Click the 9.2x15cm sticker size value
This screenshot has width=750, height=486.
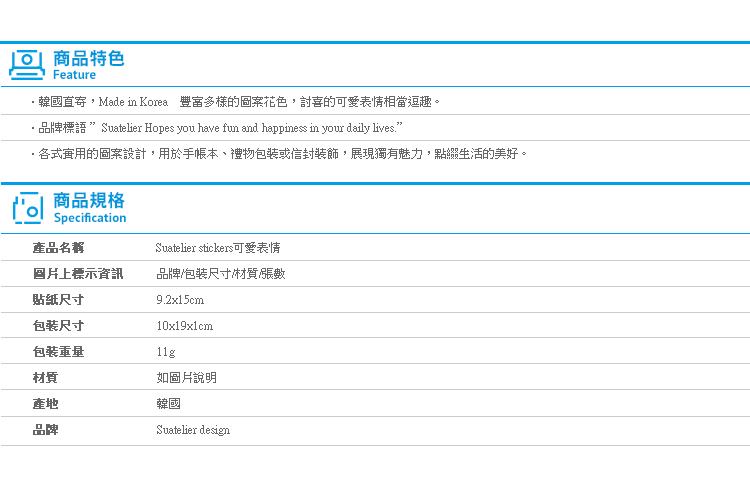click(180, 300)
